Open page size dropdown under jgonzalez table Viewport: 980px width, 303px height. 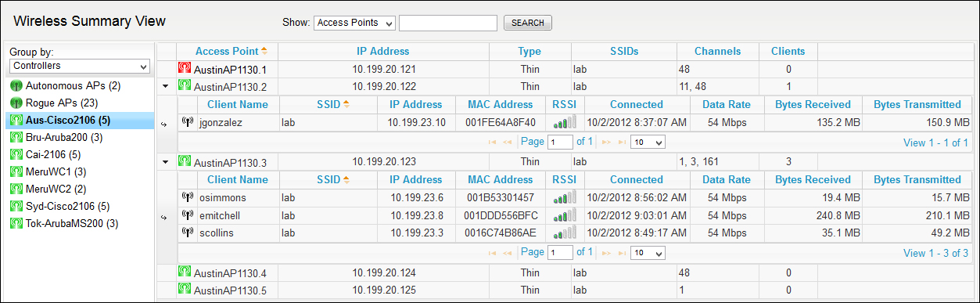(x=648, y=142)
